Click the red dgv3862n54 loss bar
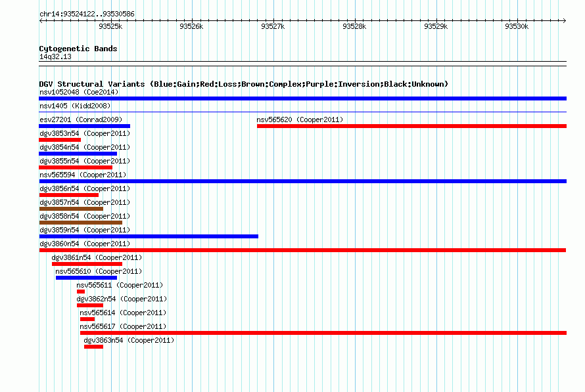Image resolution: width=585 pixels, height=392 pixels. [x=90, y=305]
